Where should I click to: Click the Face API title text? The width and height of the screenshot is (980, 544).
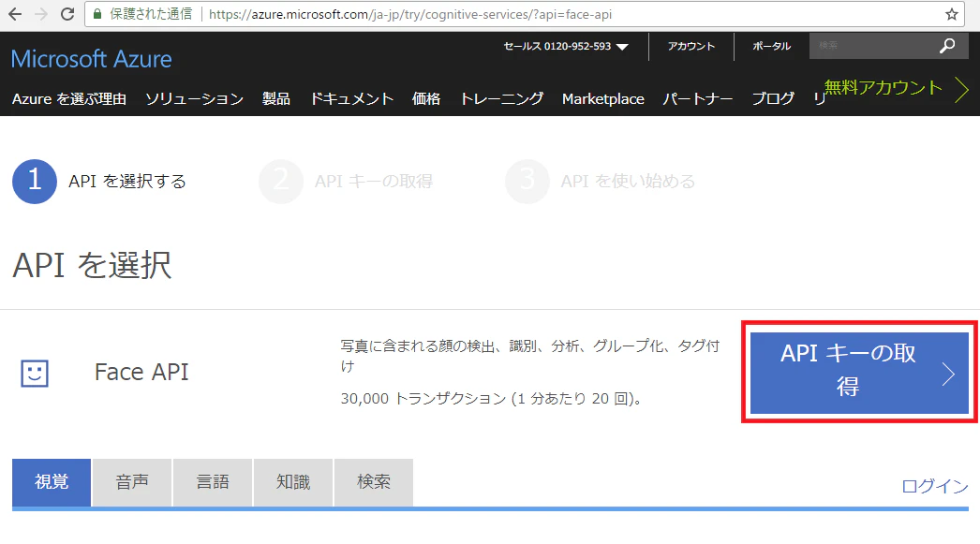[x=141, y=372]
